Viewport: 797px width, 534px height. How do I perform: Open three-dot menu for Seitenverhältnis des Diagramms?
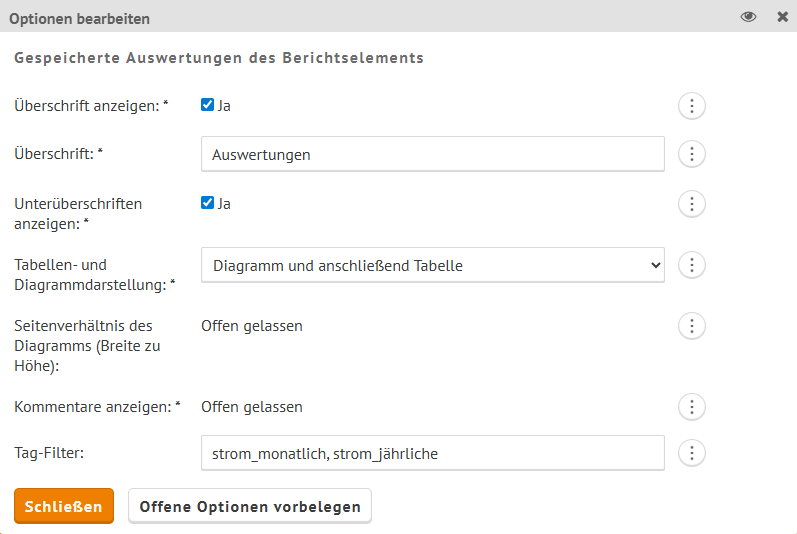[692, 326]
